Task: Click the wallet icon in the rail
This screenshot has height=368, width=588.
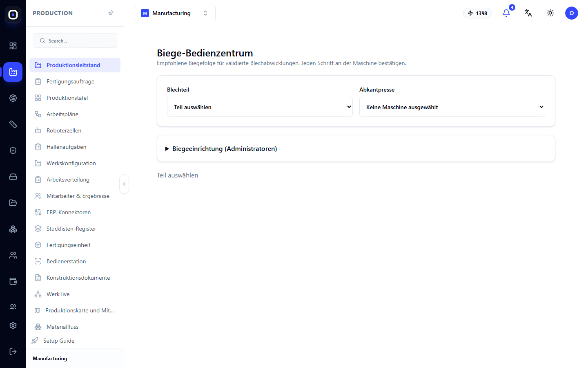Action: pyautogui.click(x=13, y=281)
